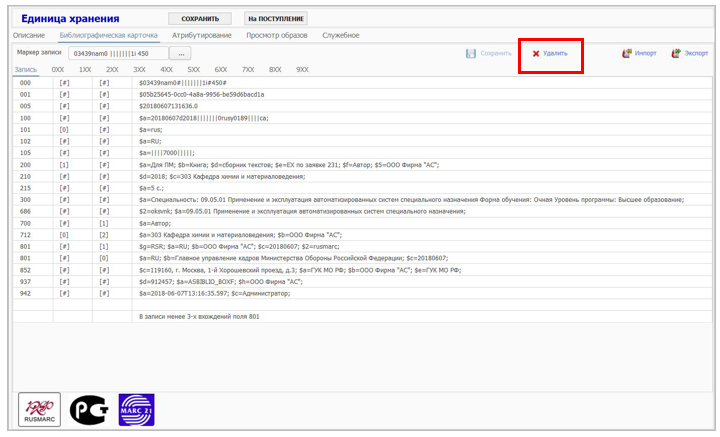Select the Запись subtab
The height and width of the screenshot is (437, 720).
pyautogui.click(x=26, y=69)
